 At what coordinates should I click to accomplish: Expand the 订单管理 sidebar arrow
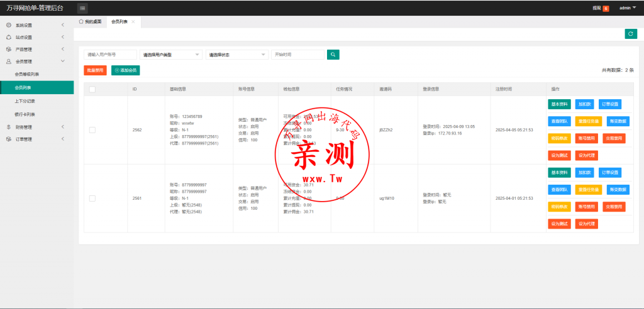tap(63, 139)
